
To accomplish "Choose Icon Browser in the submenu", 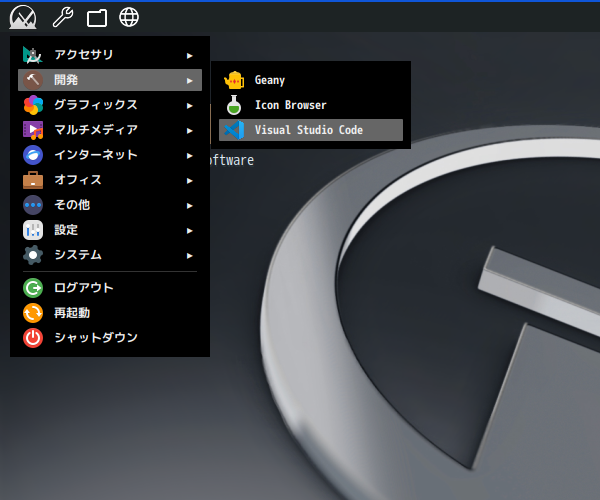I will (290, 105).
